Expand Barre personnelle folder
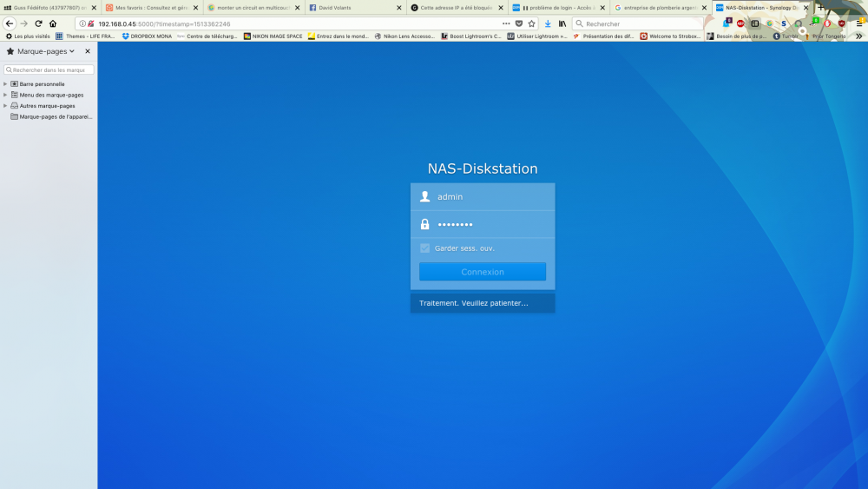 point(5,84)
